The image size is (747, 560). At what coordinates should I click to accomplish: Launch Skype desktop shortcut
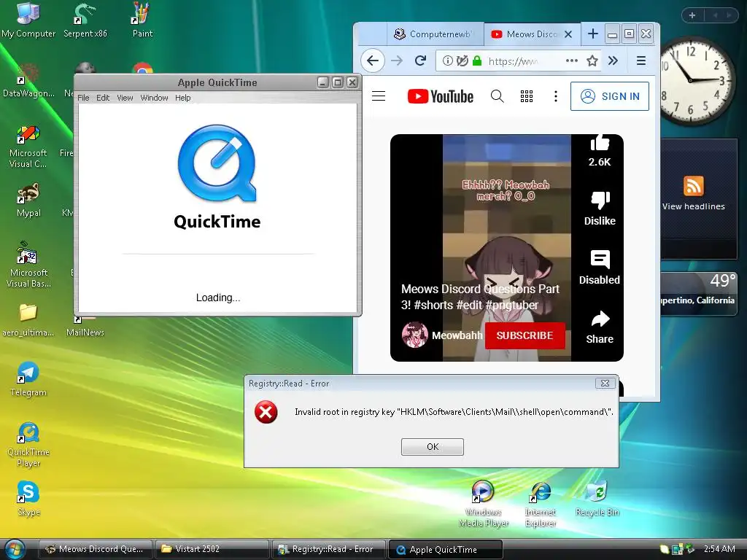[28, 499]
